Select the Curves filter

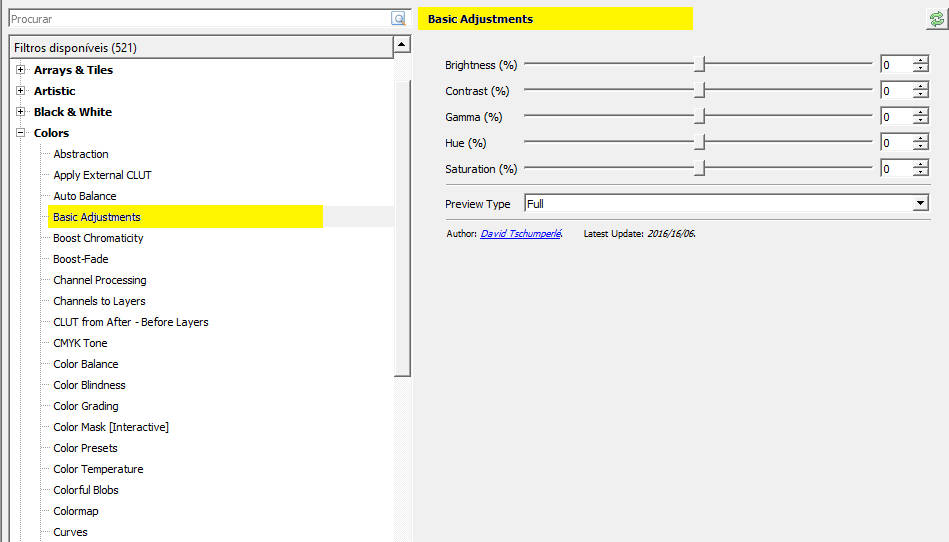[x=70, y=532]
